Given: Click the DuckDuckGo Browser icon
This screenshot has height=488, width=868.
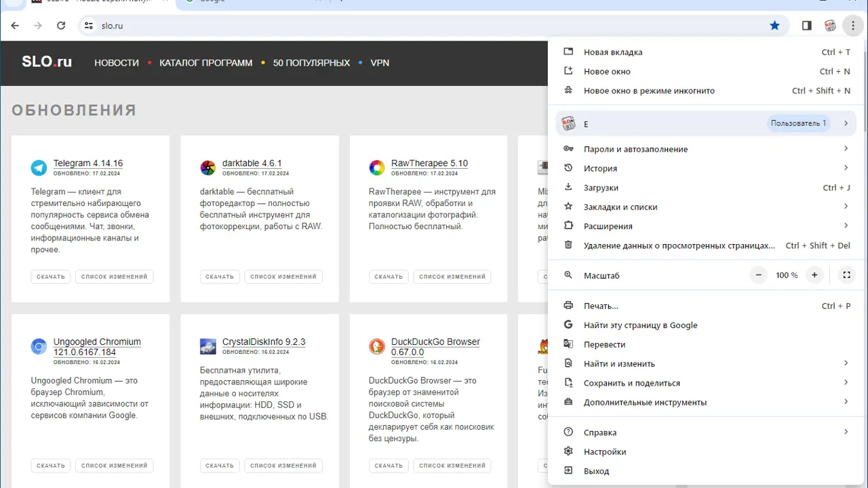Looking at the screenshot, I should pos(377,346).
